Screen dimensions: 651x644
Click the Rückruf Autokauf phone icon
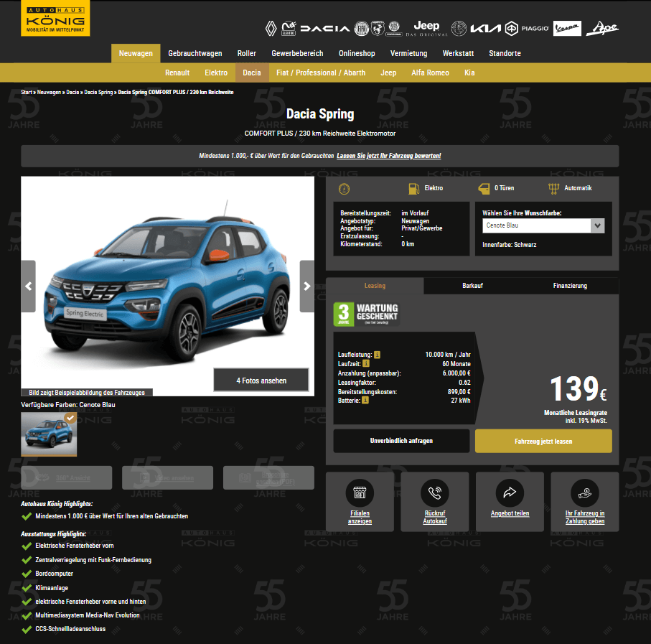435,493
